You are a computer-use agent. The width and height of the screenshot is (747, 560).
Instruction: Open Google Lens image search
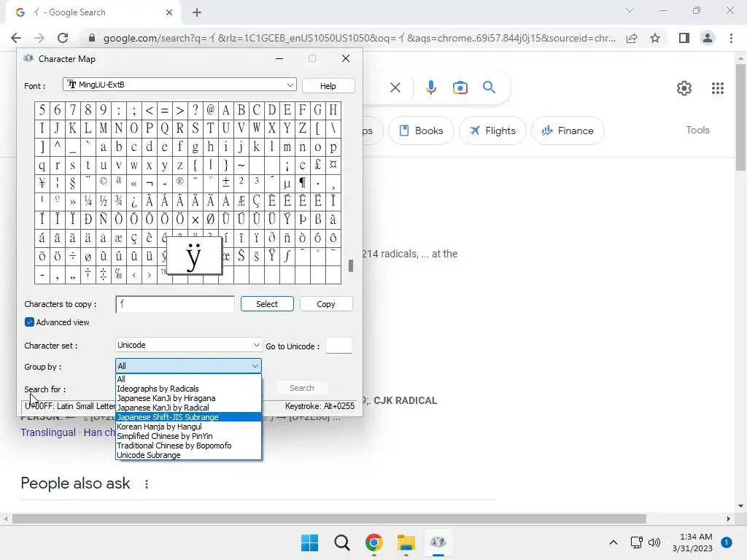click(x=460, y=87)
